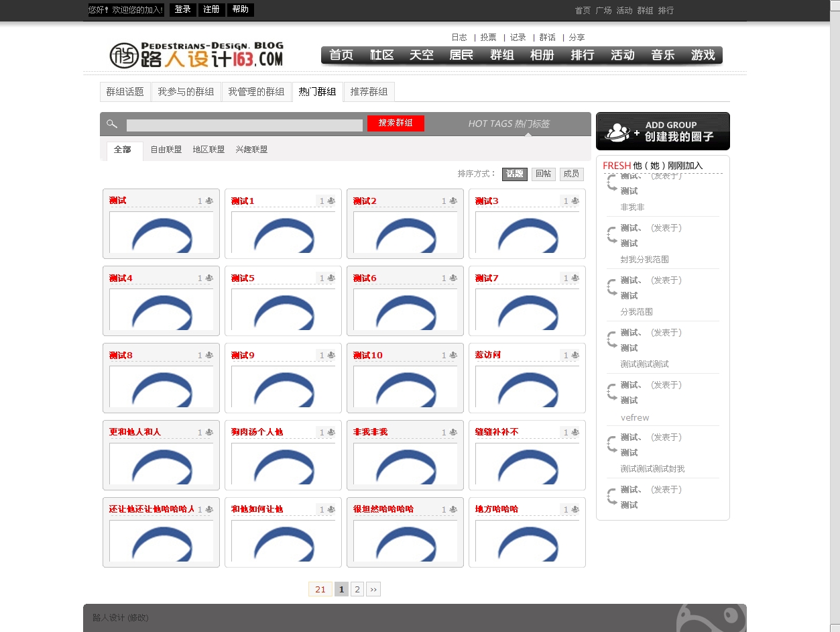Open the 相册 navigation item
The width and height of the screenshot is (840, 632).
(542, 55)
